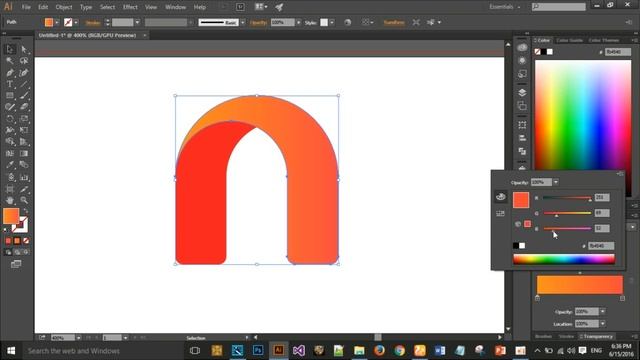Click the right gradient color stop
Viewport: 640px width, 360px height.
(622, 298)
